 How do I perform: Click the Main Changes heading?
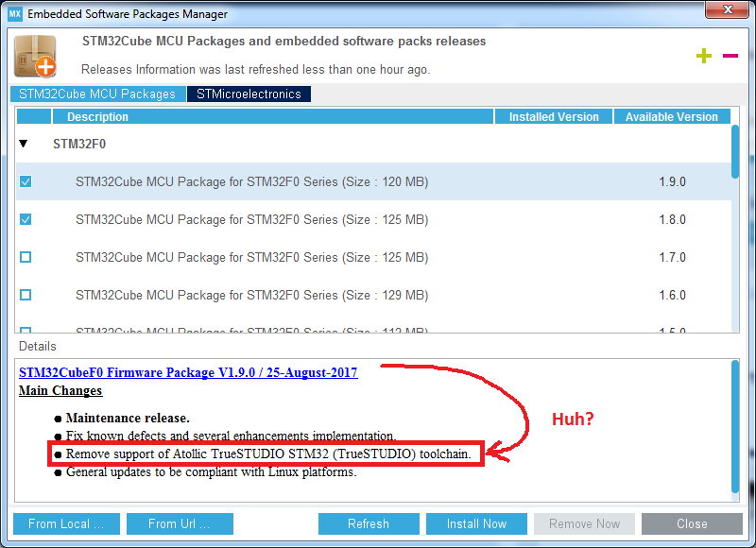(60, 390)
